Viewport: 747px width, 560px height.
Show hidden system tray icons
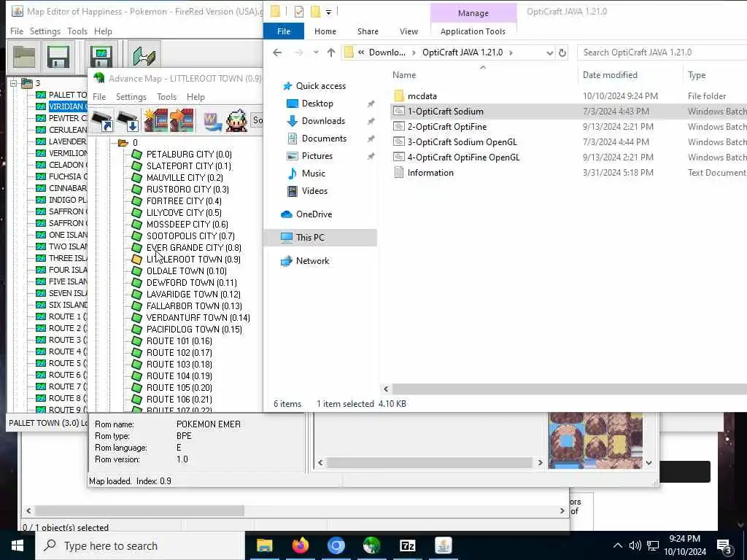point(617,545)
